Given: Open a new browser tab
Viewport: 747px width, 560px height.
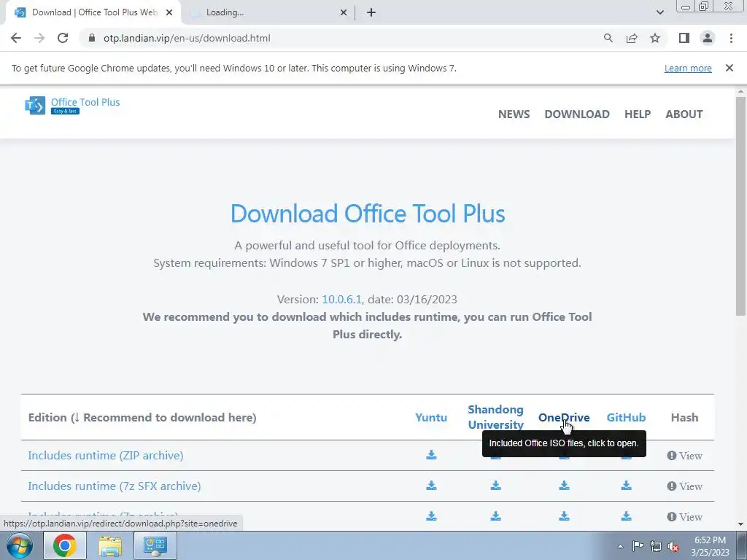Looking at the screenshot, I should (371, 12).
